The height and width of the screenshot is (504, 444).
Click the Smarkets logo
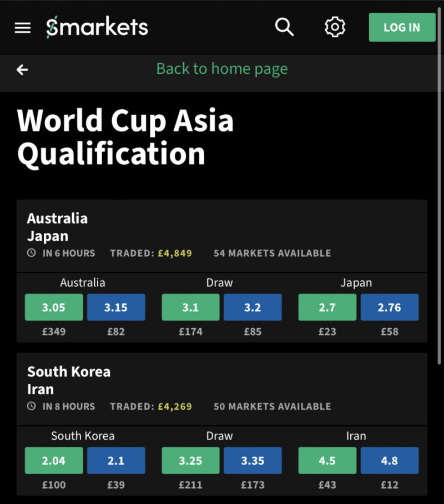pos(97,27)
